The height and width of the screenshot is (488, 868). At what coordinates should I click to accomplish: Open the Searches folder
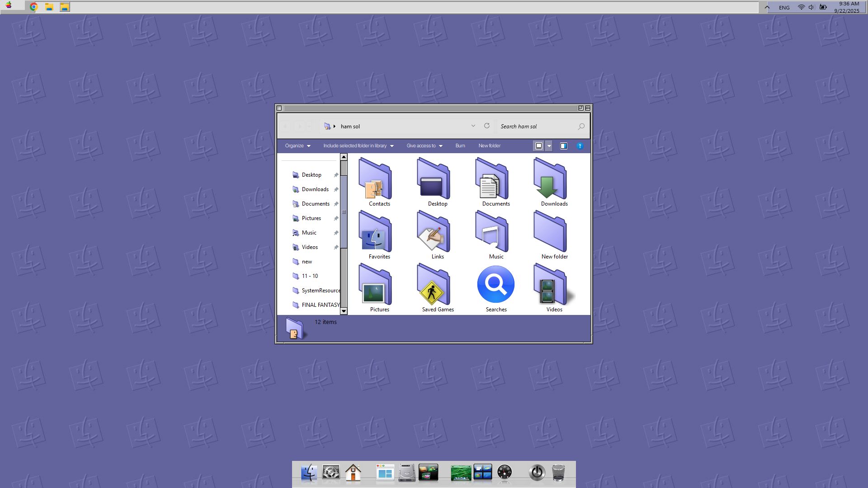pyautogui.click(x=495, y=285)
